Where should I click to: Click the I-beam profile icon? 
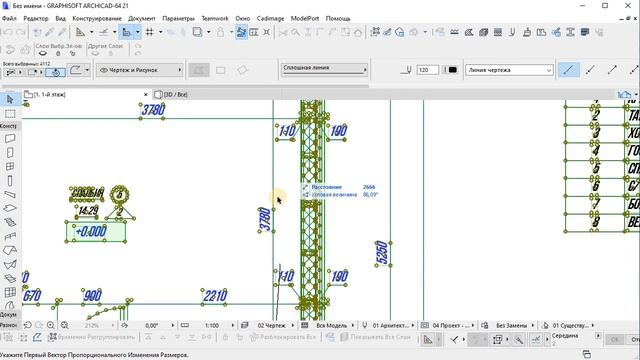coord(570,32)
